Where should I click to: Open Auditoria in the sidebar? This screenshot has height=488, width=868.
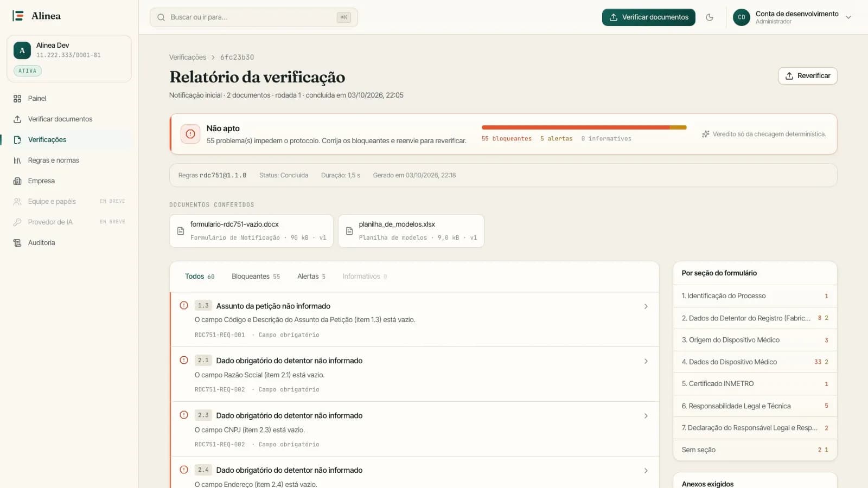(69, 243)
